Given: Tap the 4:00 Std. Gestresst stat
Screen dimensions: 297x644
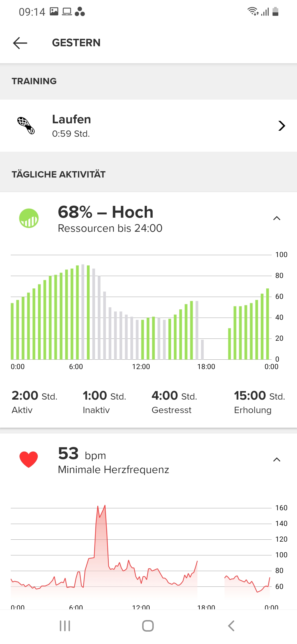Looking at the screenshot, I should point(174,402).
